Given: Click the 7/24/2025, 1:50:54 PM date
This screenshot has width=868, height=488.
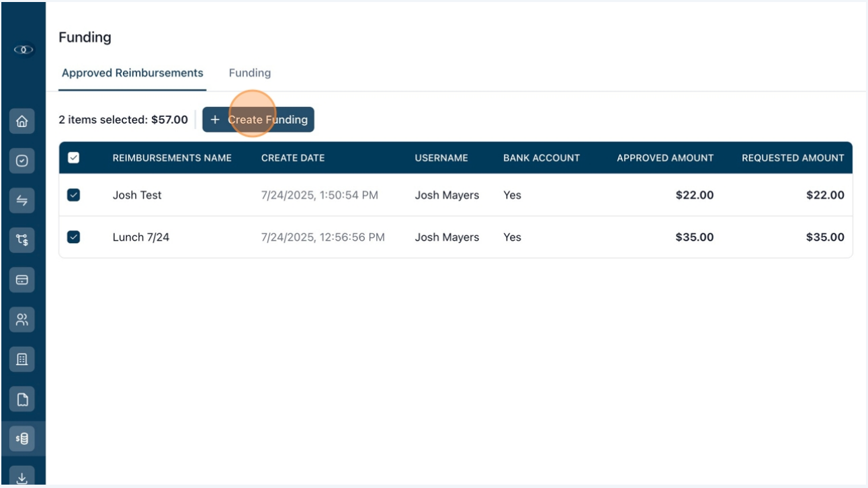Looking at the screenshot, I should [320, 195].
